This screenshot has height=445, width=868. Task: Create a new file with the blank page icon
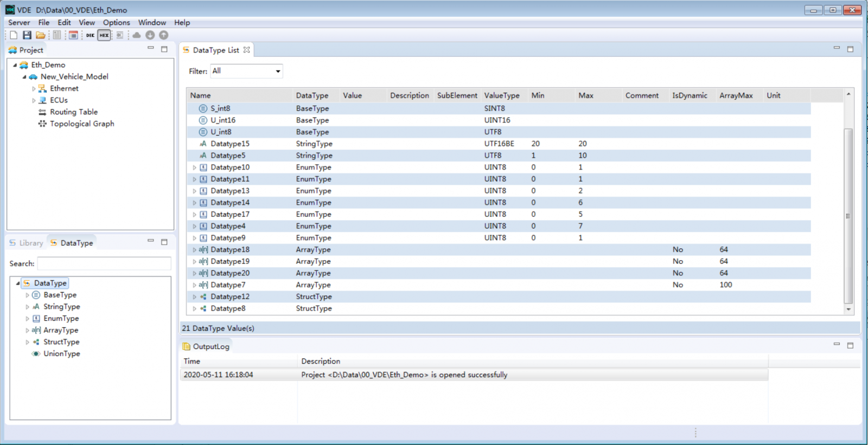(14, 35)
